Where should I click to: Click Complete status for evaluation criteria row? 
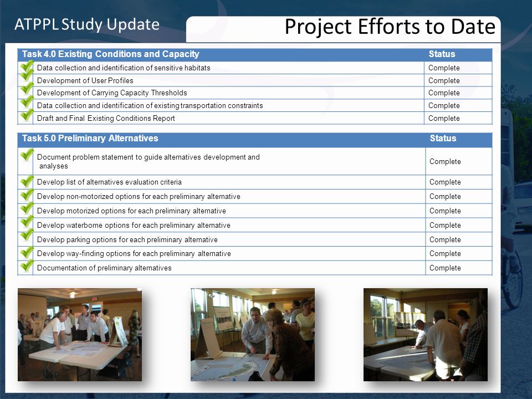click(x=445, y=182)
